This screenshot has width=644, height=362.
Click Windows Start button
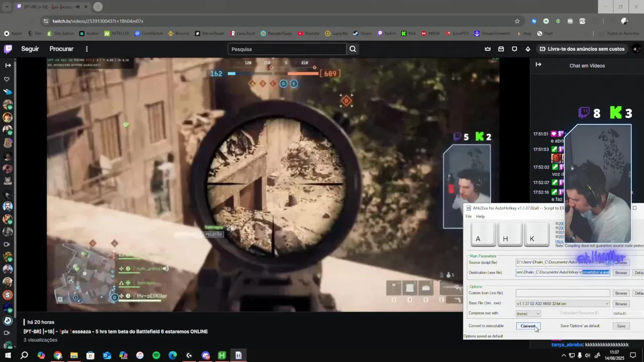pos(8,355)
